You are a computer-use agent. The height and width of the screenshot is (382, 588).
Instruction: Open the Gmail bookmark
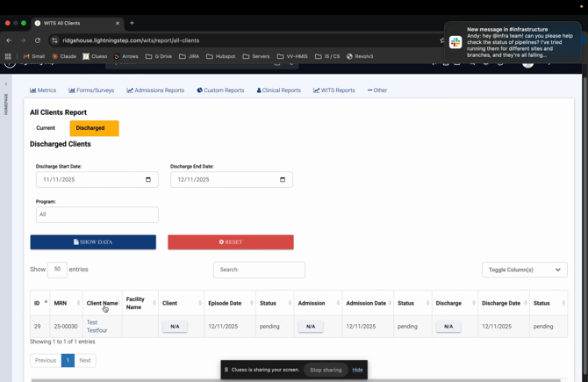point(34,56)
